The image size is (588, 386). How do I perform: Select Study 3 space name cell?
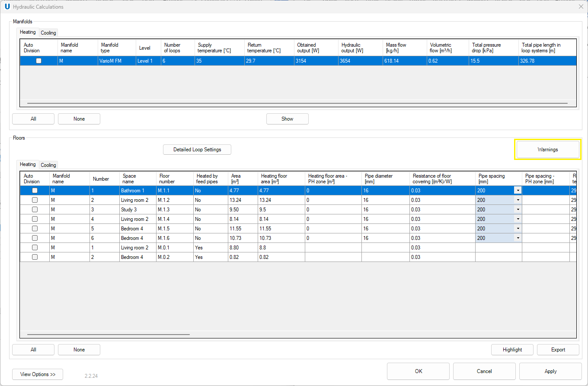138,210
